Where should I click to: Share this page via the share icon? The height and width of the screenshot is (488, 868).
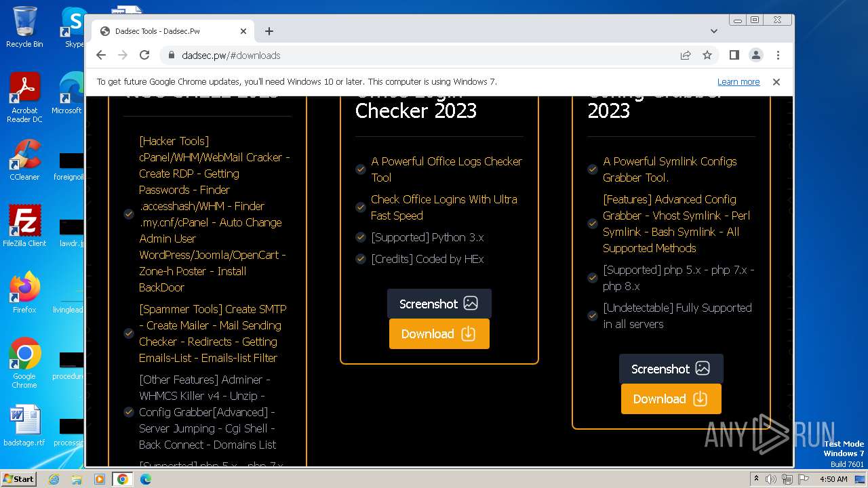coord(686,56)
